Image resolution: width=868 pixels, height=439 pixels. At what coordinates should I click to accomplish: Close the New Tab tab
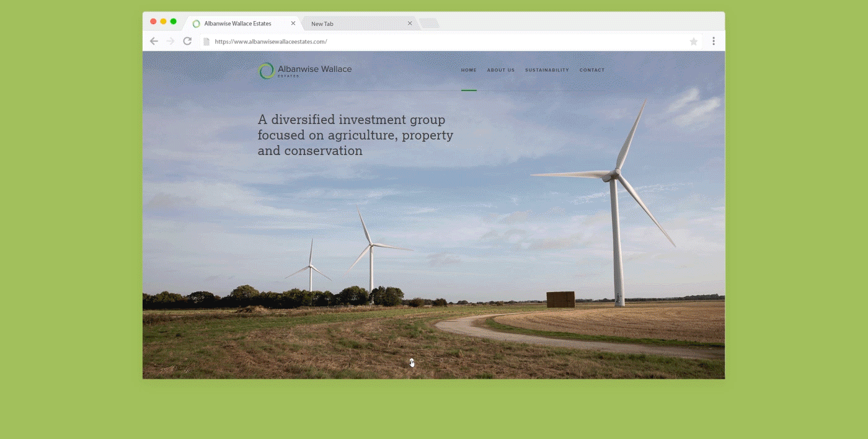click(x=410, y=24)
